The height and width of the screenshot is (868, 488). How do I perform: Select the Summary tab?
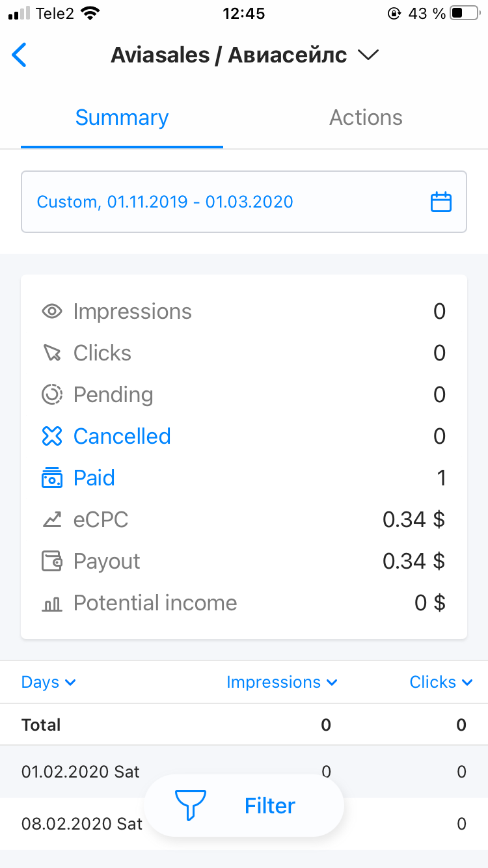click(122, 118)
